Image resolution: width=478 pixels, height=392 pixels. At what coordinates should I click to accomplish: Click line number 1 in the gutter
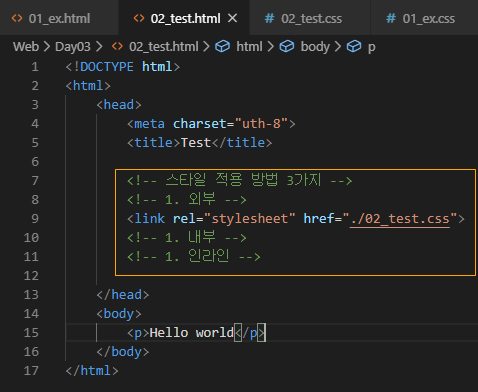(x=35, y=67)
